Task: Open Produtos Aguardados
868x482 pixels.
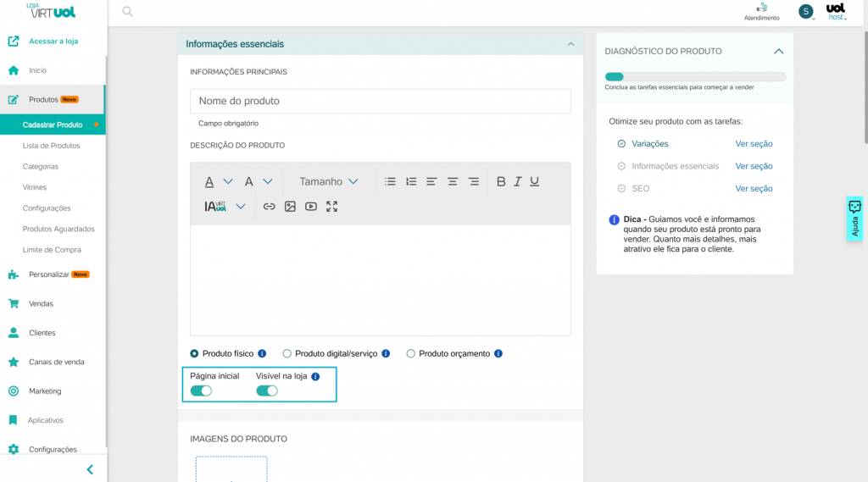Action: 58,229
